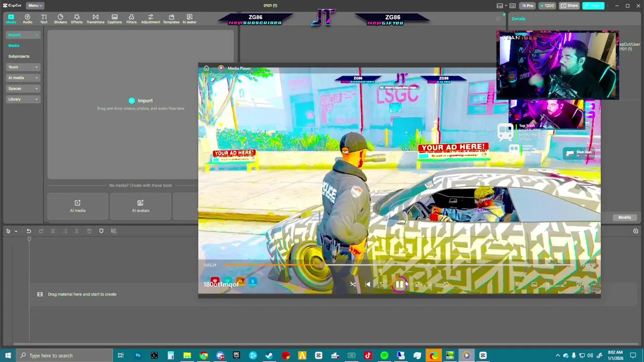This screenshot has width=644, height=362.
Task: Open File Explorer from taskbar
Action: pyautogui.click(x=187, y=355)
